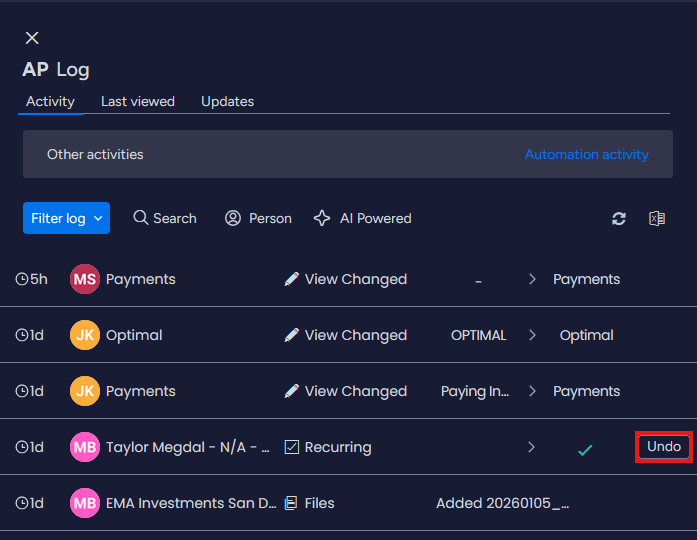Export the log to Excel icon
The height and width of the screenshot is (540, 697).
coord(656,218)
